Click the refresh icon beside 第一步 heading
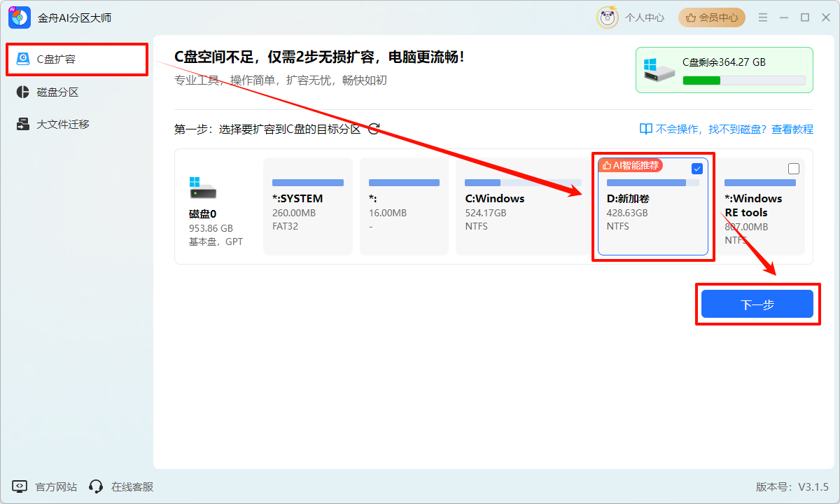The image size is (840, 504). click(374, 129)
